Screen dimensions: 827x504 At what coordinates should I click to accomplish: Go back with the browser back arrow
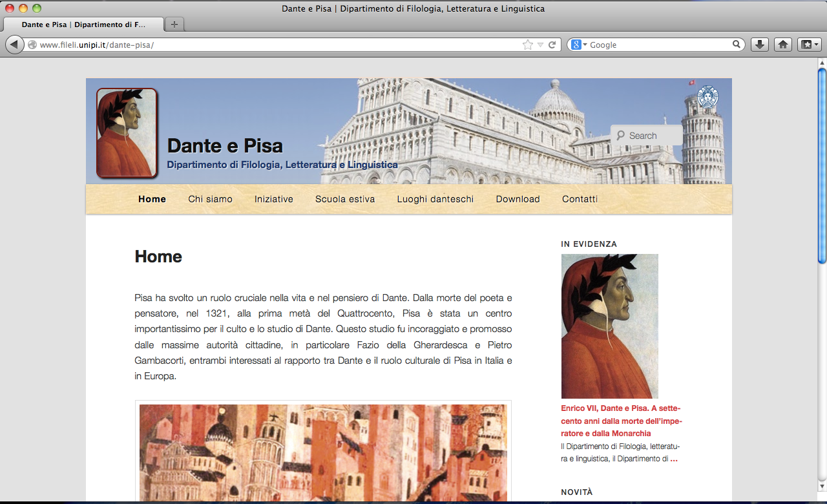point(15,45)
